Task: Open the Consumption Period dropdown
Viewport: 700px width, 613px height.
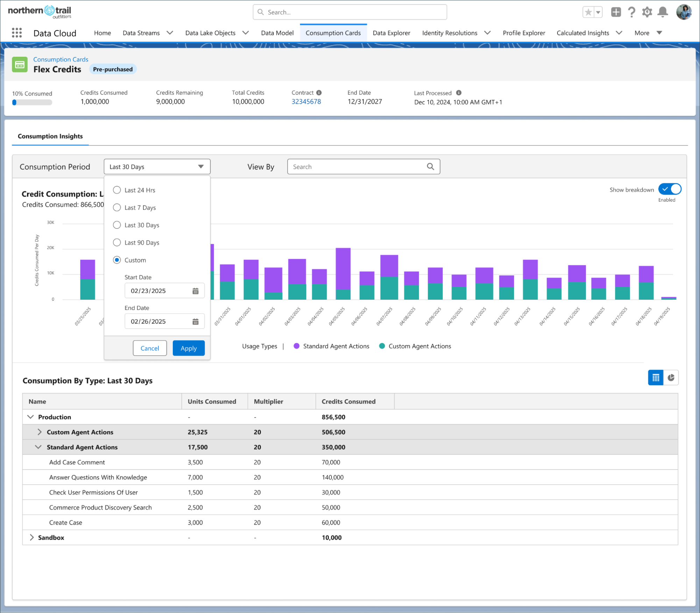Action: (x=157, y=166)
